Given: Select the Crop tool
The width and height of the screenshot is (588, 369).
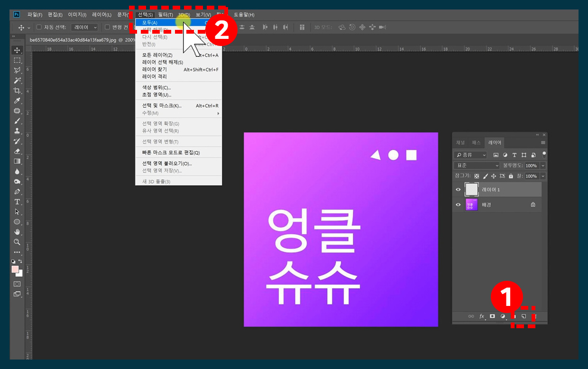Looking at the screenshot, I should (17, 91).
